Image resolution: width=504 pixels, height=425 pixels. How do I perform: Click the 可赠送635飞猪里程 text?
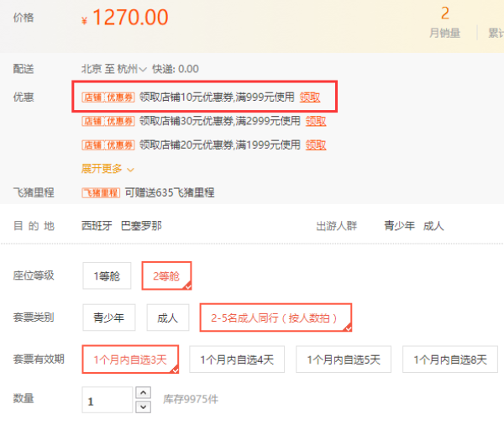(170, 192)
